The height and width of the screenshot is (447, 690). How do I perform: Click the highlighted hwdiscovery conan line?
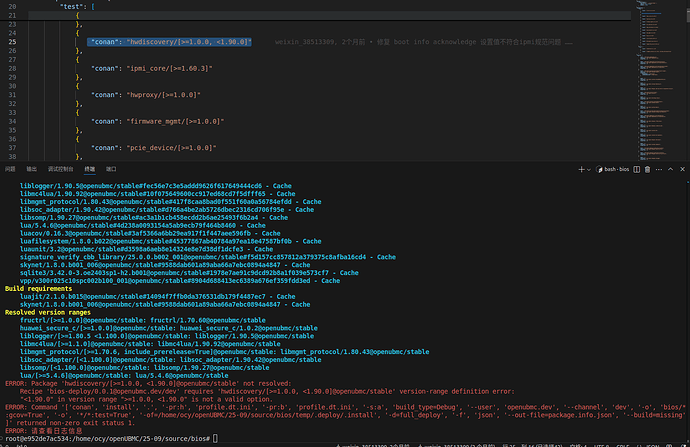(169, 43)
